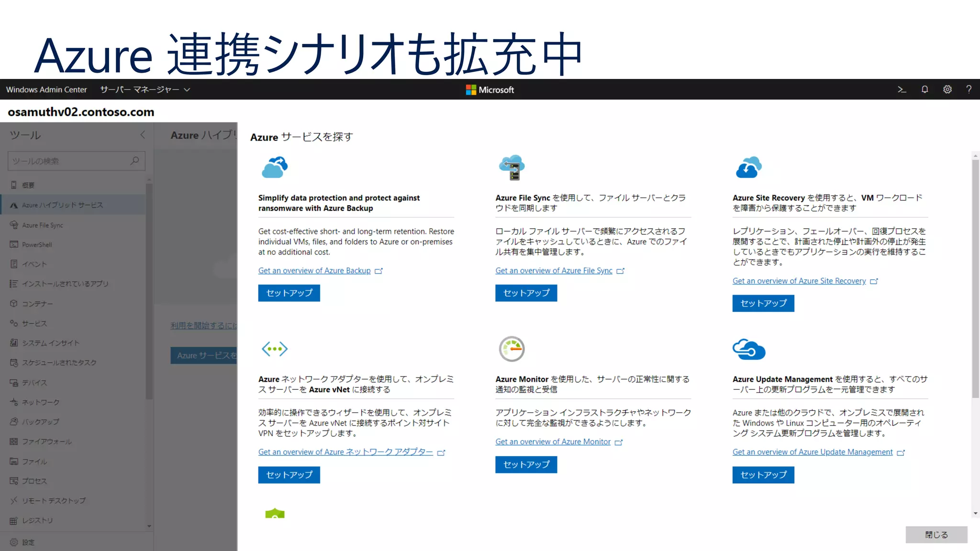Image resolution: width=980 pixels, height=551 pixels.
Task: Open Get an overview of Azure Site Recovery
Action: [799, 281]
